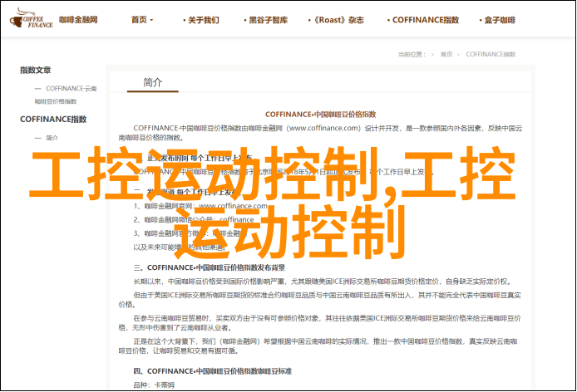Viewport: 577px width, 392px height.
Task: Open the 《Roast》杂志 menu item
Action: pos(336,20)
